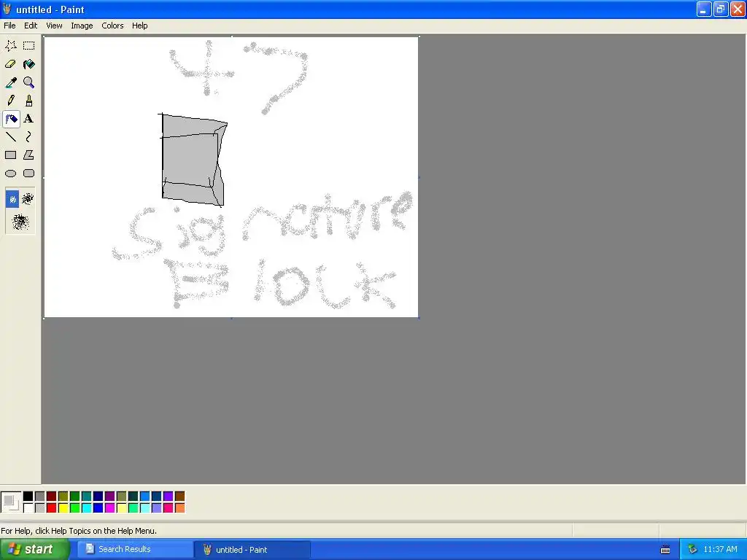This screenshot has width=747, height=560.
Task: Open the Colors menu
Action: pyautogui.click(x=112, y=26)
